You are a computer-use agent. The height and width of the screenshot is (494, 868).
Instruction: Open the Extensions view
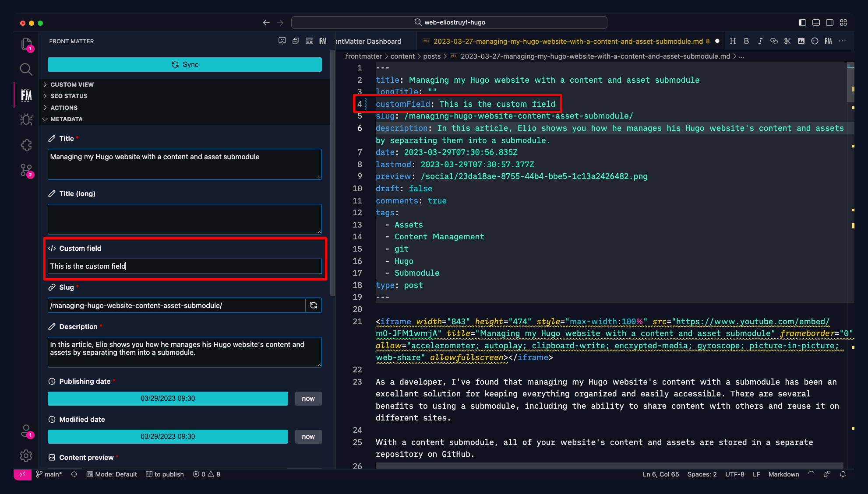pyautogui.click(x=26, y=145)
